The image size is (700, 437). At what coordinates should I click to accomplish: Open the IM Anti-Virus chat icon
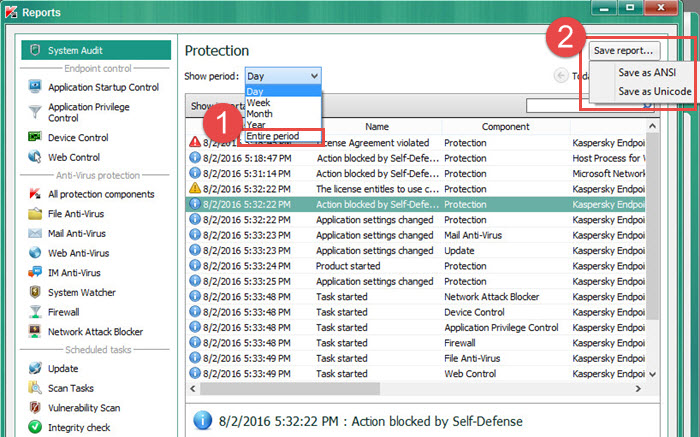35,272
